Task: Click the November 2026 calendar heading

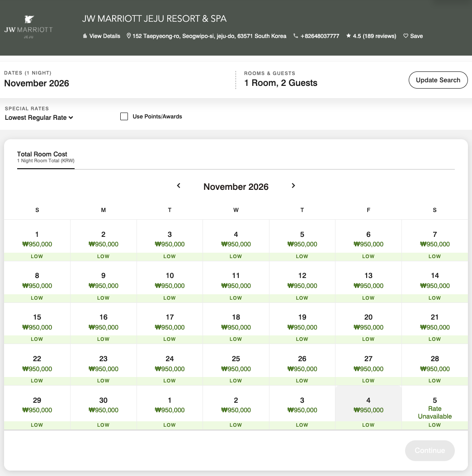Action: click(x=236, y=187)
